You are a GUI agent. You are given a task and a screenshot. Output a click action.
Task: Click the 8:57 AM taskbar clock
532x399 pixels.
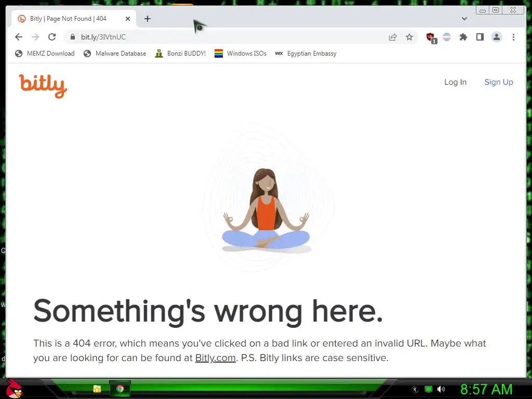coord(486,389)
